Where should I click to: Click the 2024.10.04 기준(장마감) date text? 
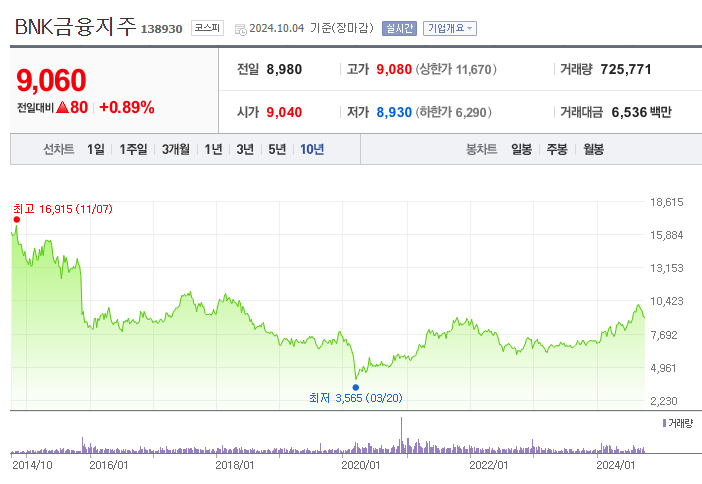[311, 28]
